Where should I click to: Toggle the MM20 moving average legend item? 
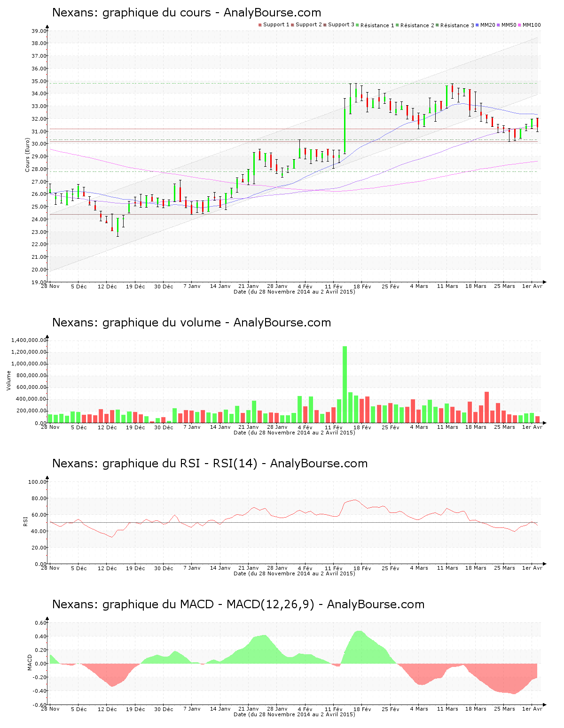[487, 25]
